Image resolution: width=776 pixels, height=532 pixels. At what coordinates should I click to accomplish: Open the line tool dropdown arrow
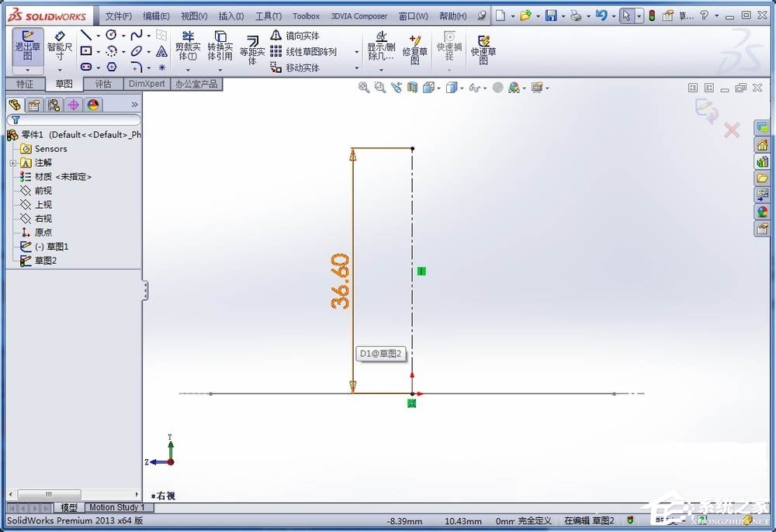pos(99,35)
